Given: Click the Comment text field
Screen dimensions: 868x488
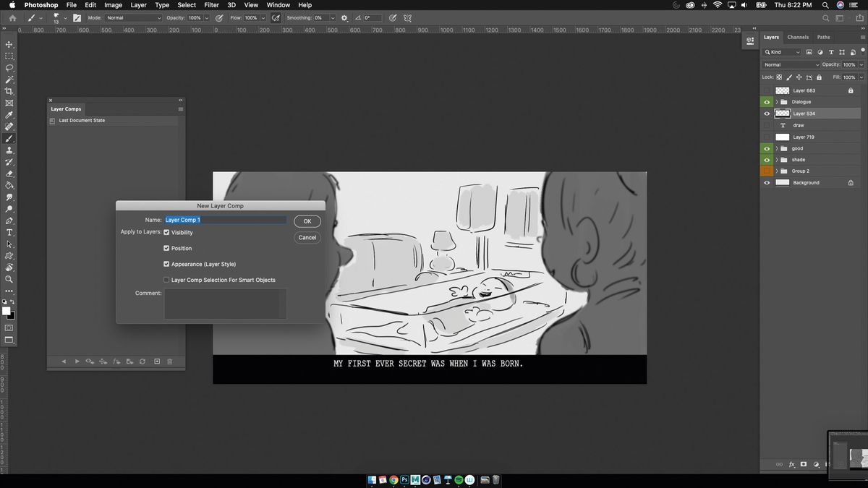Looking at the screenshot, I should pos(224,304).
